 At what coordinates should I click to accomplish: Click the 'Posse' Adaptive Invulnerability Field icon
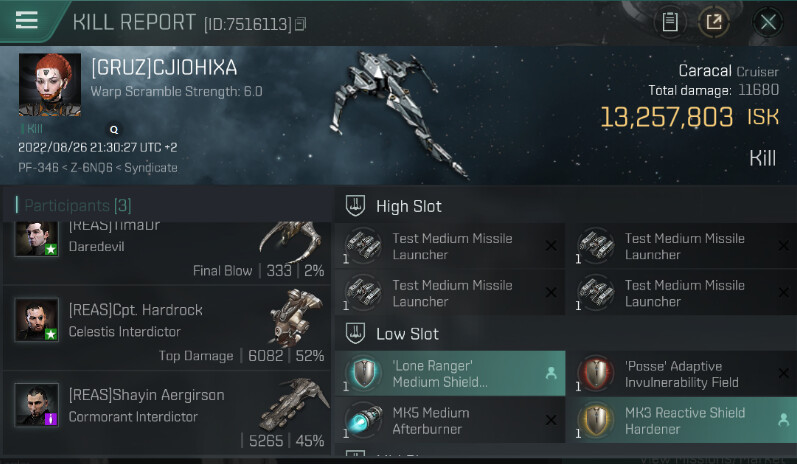click(596, 374)
